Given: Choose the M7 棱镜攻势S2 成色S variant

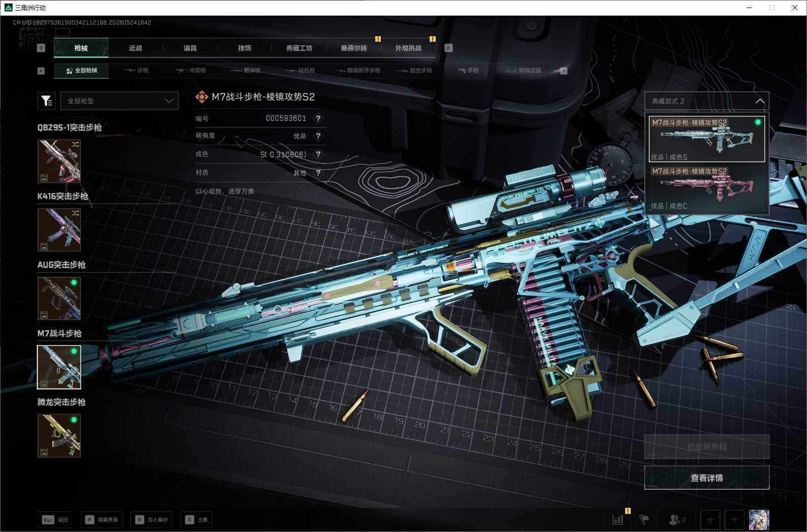Looking at the screenshot, I should coord(707,139).
